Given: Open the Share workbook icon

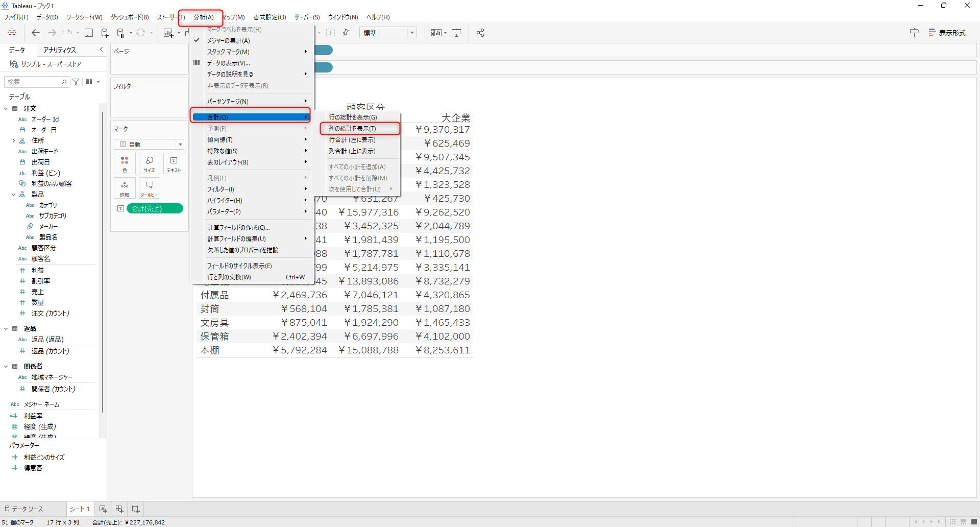Looking at the screenshot, I should click(480, 33).
